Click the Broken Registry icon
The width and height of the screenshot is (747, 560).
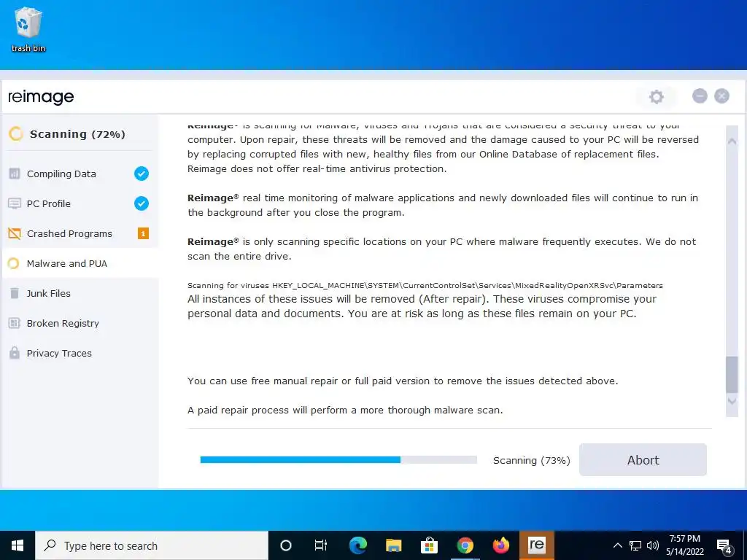pyautogui.click(x=15, y=323)
